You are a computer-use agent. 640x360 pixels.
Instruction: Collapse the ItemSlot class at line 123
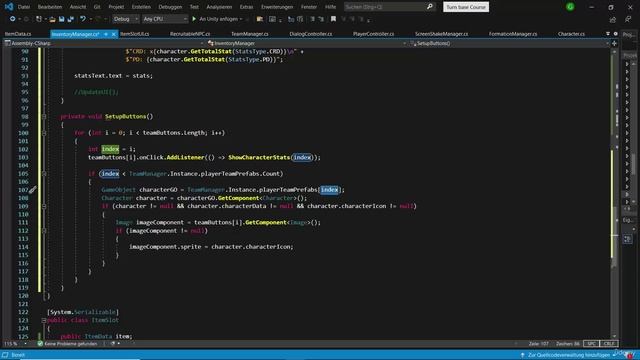pyautogui.click(x=44, y=320)
